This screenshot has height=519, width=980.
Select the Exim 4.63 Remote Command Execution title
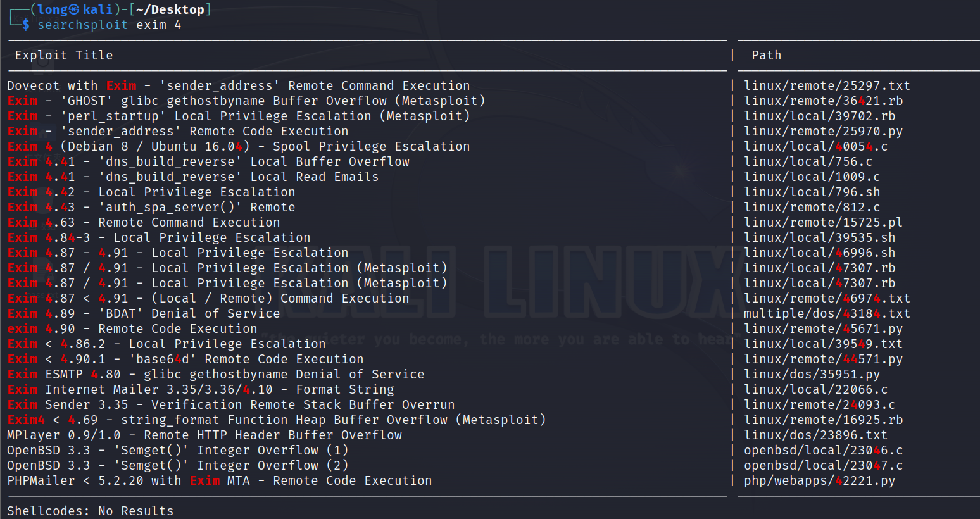point(144,222)
